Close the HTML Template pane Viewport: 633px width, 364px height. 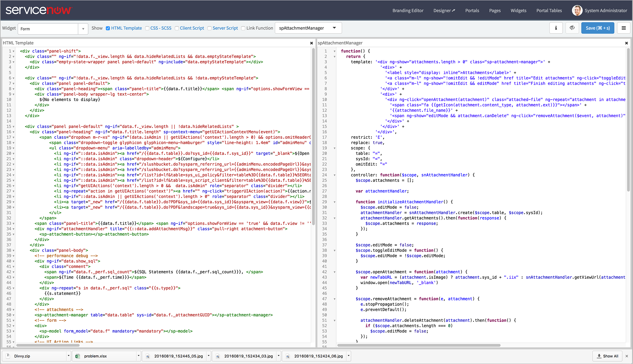coord(311,43)
